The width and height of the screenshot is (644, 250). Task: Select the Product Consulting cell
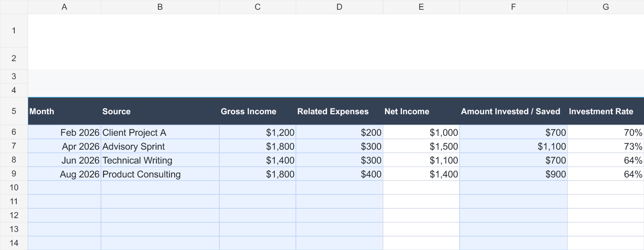[160, 174]
